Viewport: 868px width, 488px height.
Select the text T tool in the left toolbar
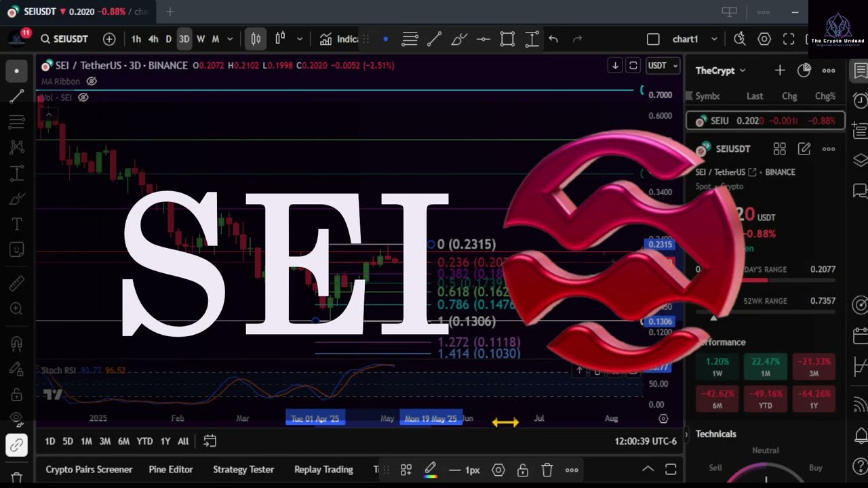[x=17, y=224]
